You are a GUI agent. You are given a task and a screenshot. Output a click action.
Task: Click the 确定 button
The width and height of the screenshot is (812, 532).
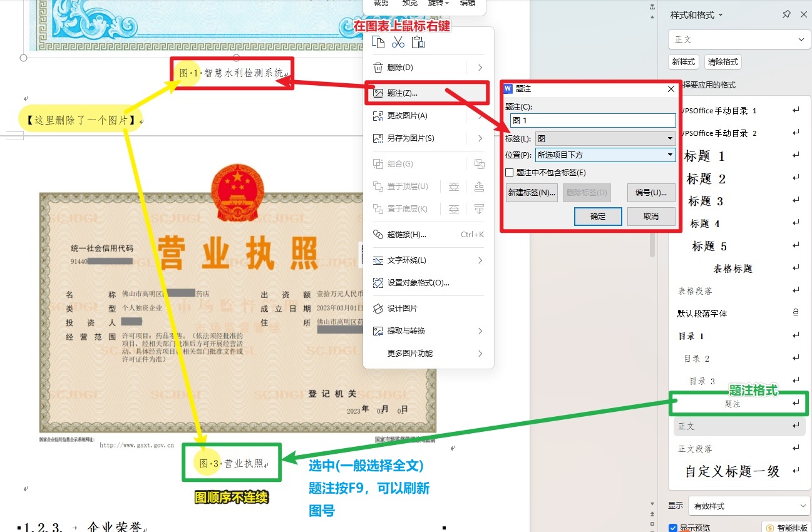coord(598,217)
